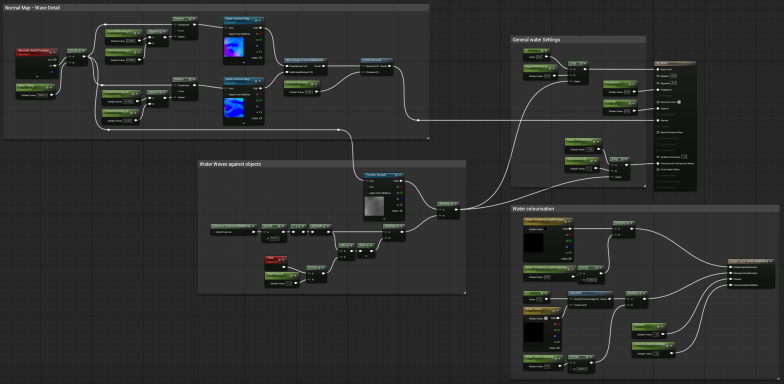Collapse preview arrow under lower Water Normal Map
This screenshot has height=384, width=784.
244,124
